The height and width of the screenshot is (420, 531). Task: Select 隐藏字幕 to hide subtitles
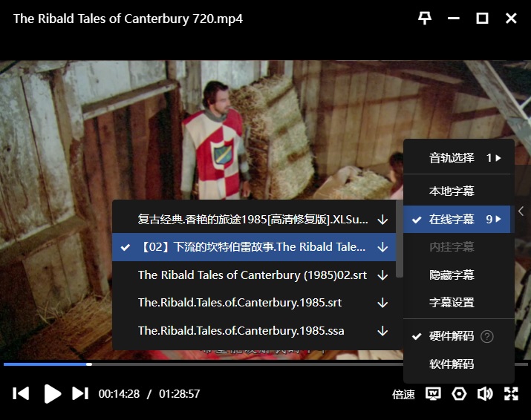tap(452, 275)
